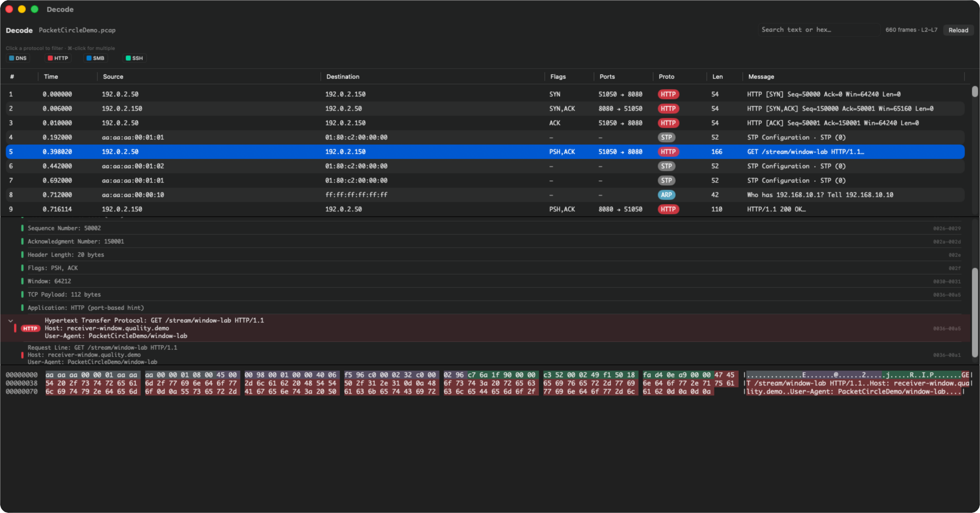Select frame with Who has 192.168.10.1 message
Image resolution: width=980 pixels, height=513 pixels.
tap(485, 195)
